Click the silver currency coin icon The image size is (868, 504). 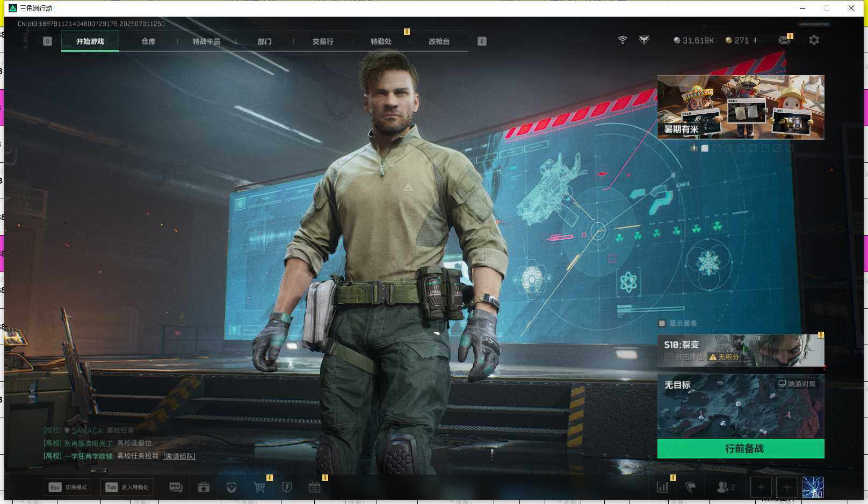point(677,40)
